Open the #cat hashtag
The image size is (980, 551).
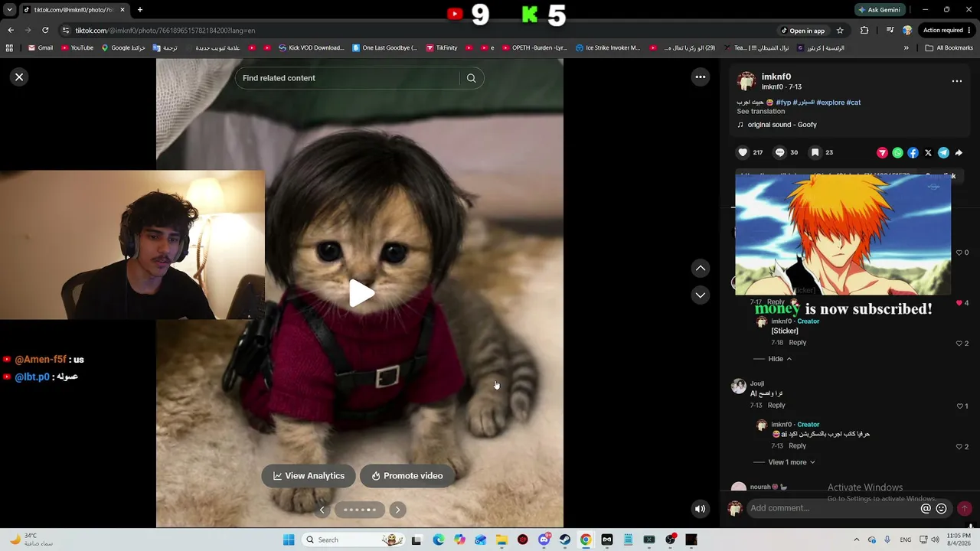[854, 103]
